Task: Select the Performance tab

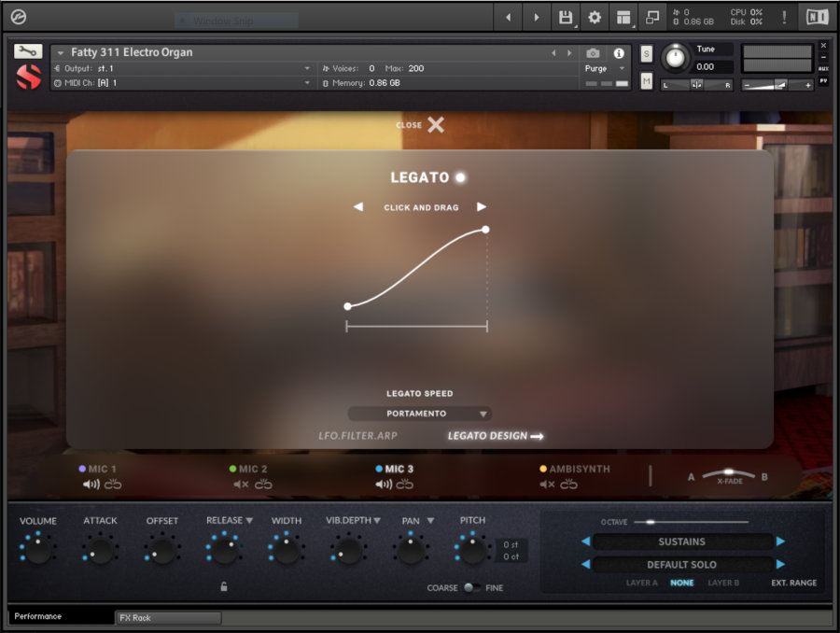Action: 37,617
